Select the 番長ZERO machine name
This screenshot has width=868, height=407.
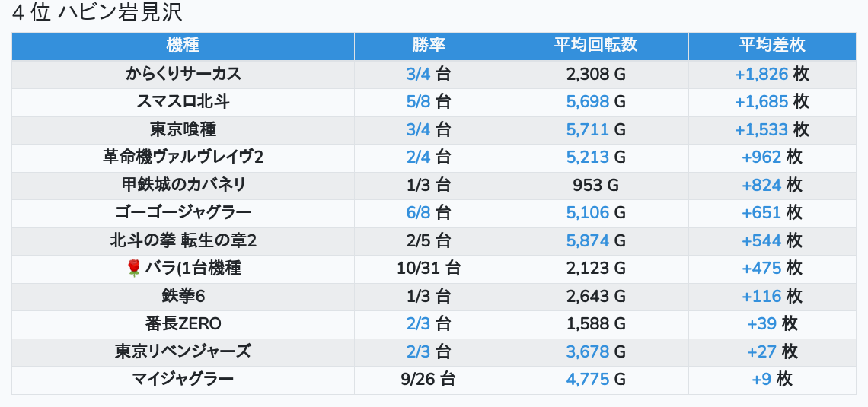pyautogui.click(x=183, y=323)
